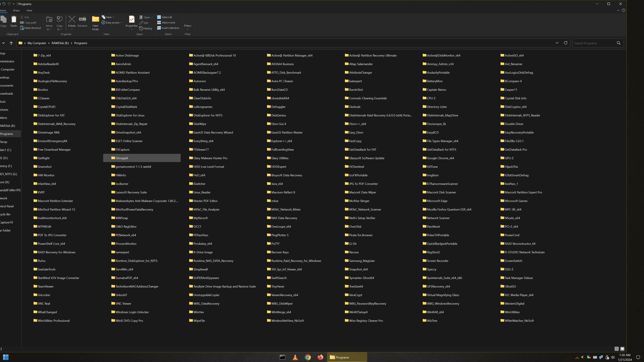Click Copy path in the ribbon
Viewport: 644px width, 362px height.
[28, 22]
